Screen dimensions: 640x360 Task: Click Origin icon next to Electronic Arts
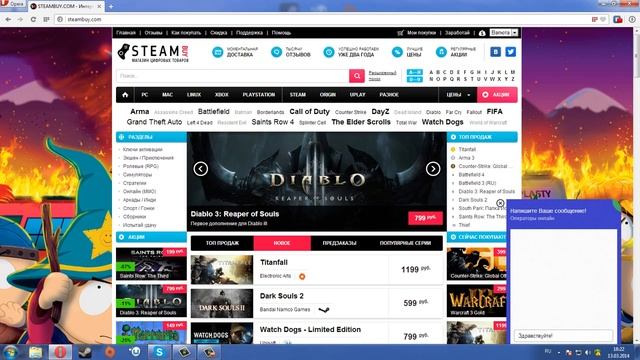(302, 276)
